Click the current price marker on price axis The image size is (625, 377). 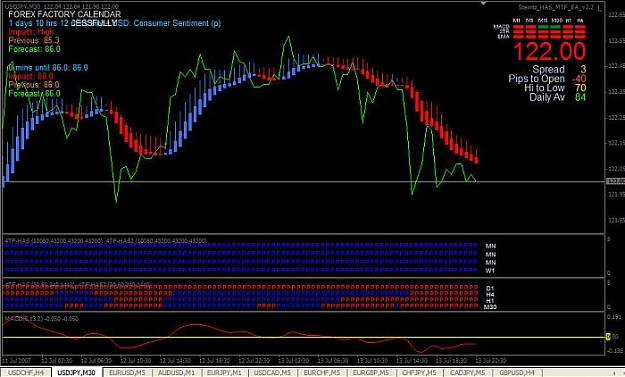tap(615, 181)
